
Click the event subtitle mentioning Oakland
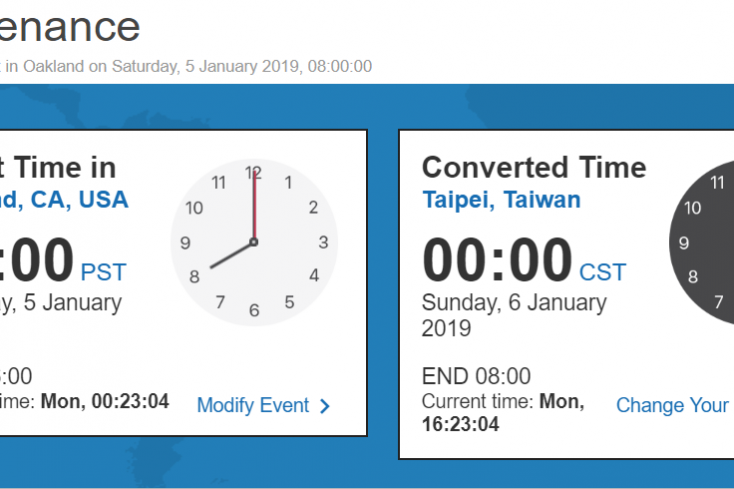pyautogui.click(x=186, y=66)
